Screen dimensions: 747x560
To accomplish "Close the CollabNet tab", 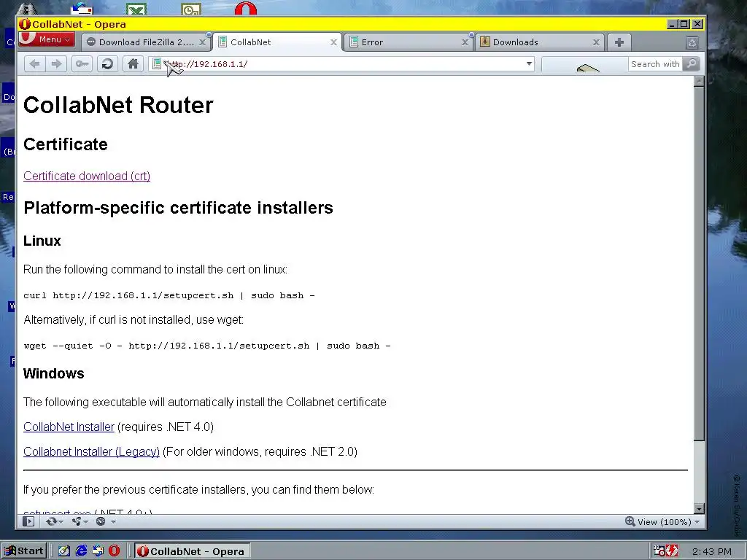I will pyautogui.click(x=334, y=42).
